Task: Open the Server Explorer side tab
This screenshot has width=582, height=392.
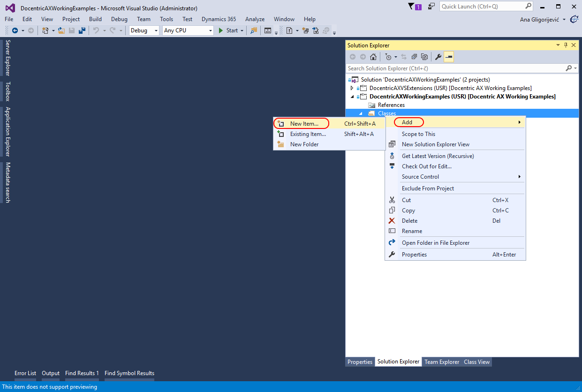Action: pyautogui.click(x=8, y=58)
